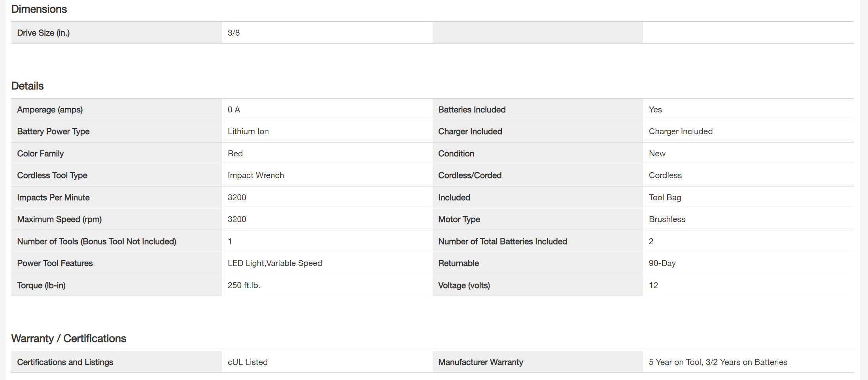Select the LED Light,Variable Speed features value
Image resolution: width=868 pixels, height=380 pixels.
[274, 263]
